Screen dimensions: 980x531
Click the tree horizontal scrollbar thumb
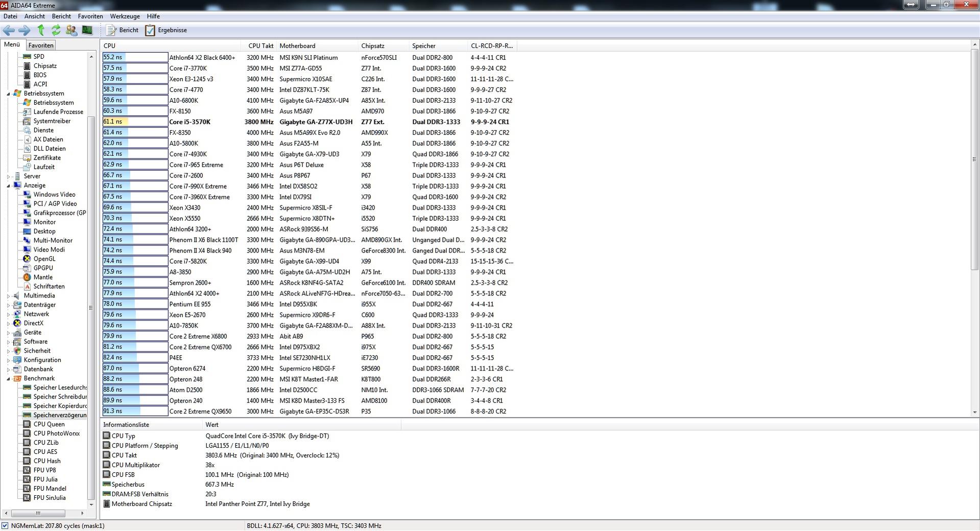[38, 513]
